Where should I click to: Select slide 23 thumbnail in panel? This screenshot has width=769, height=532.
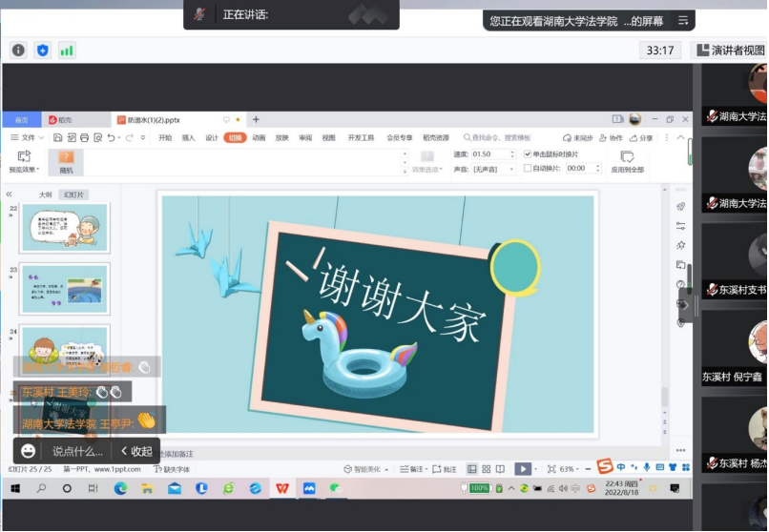click(x=64, y=288)
